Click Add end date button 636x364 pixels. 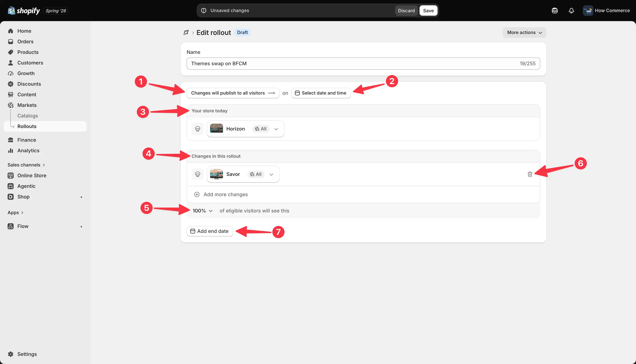[x=210, y=231]
